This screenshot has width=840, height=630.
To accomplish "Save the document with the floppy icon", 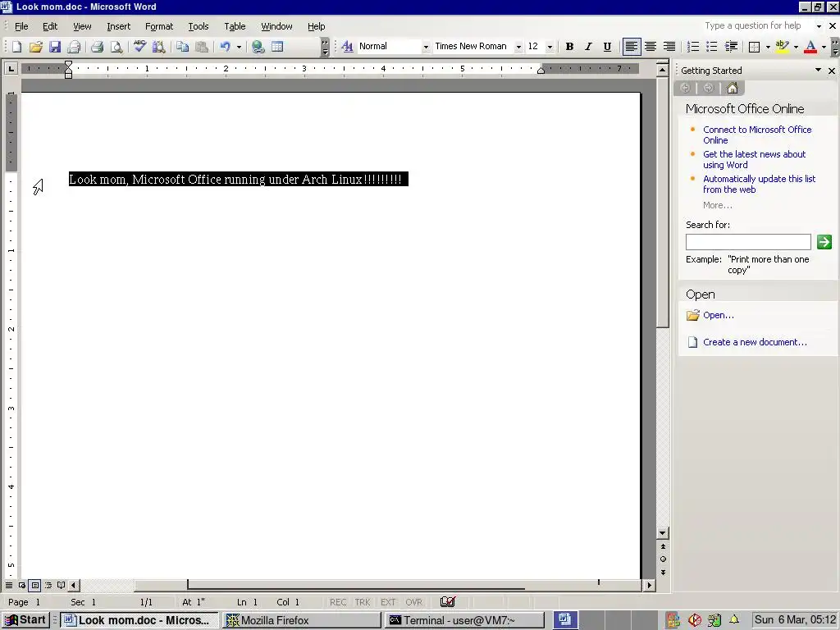I will (55, 47).
